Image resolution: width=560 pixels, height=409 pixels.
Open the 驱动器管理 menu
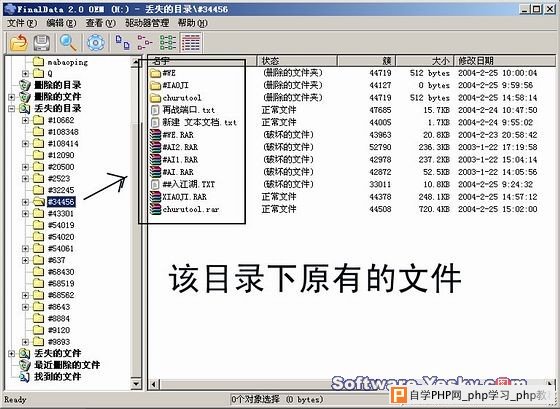point(147,23)
